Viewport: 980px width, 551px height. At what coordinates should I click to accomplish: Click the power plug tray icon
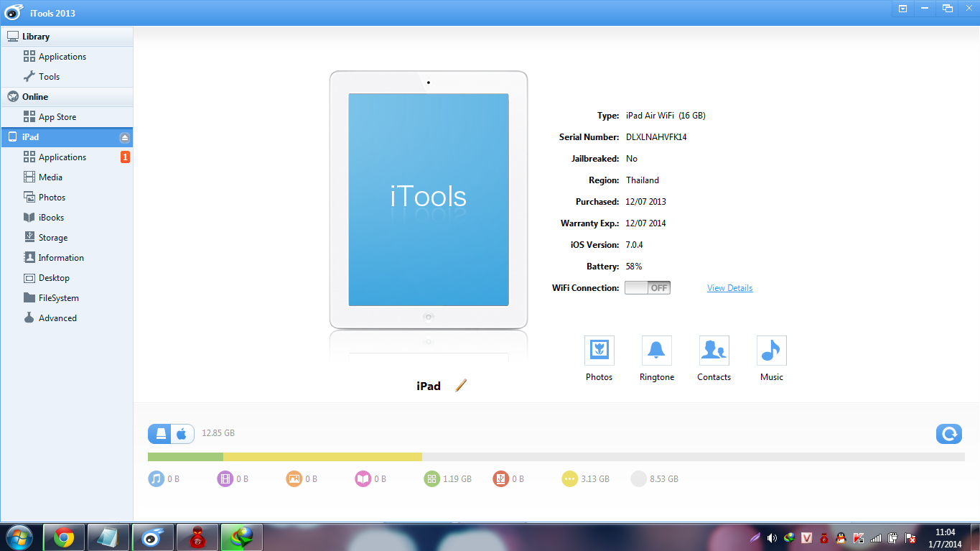click(892, 537)
